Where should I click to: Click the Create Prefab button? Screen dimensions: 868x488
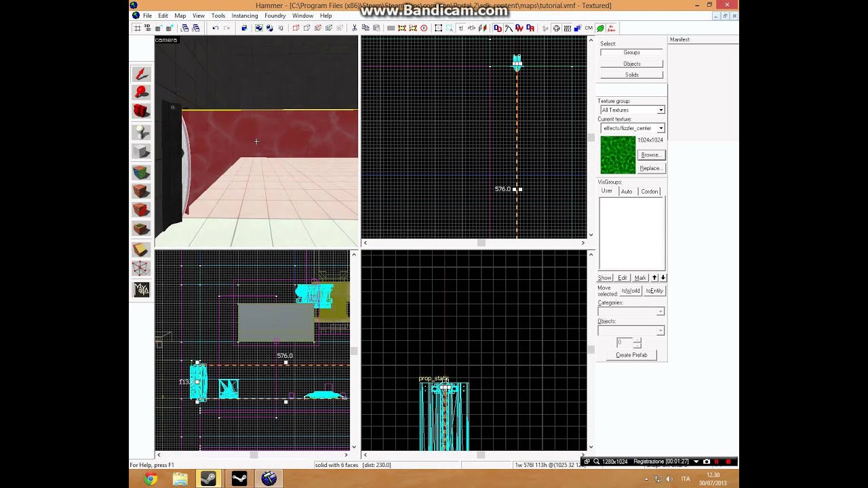(631, 355)
